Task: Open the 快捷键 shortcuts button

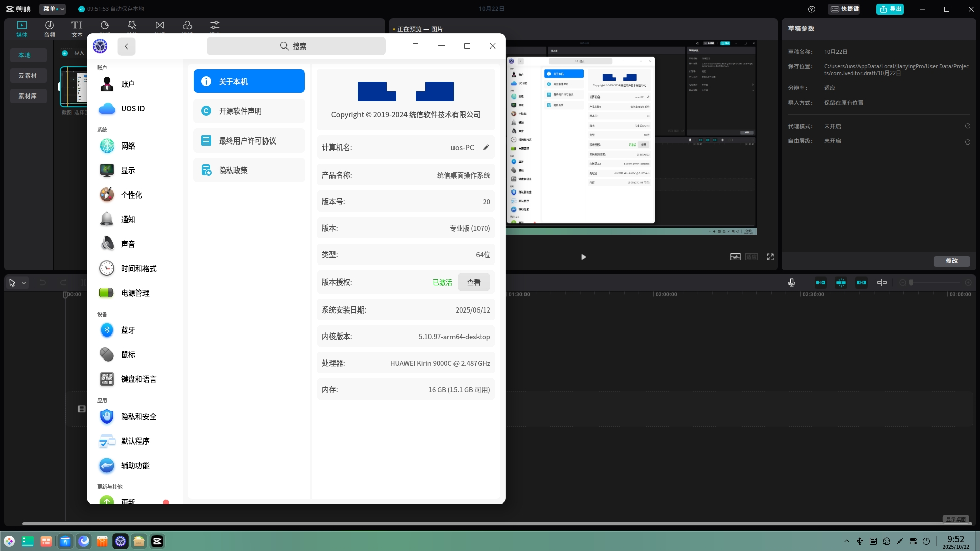Action: point(845,9)
